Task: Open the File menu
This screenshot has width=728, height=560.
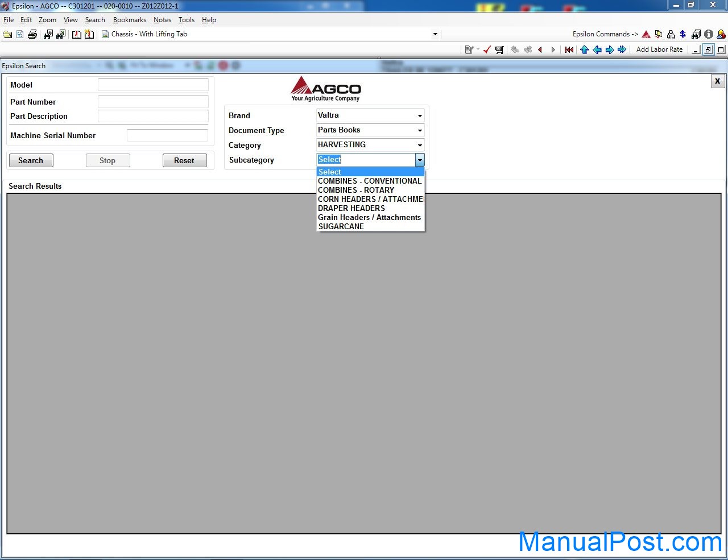Action: (9, 20)
